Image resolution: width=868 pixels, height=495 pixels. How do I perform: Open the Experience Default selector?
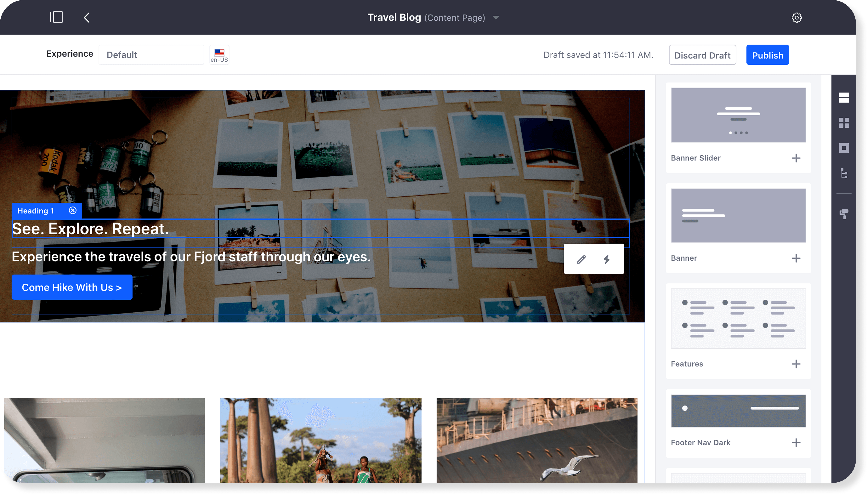pos(151,55)
